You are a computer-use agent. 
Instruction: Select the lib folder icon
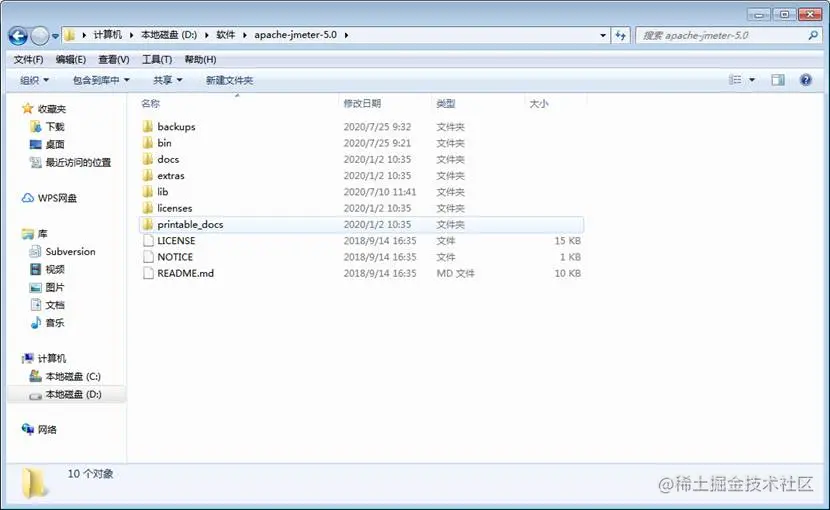148,192
